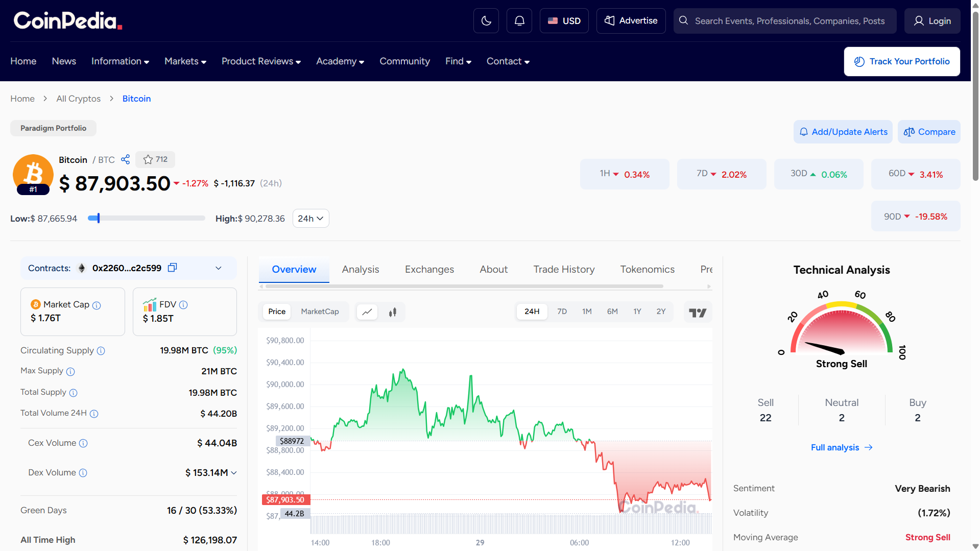Select the 1M chart timeframe
Image resolution: width=980 pixels, height=551 pixels.
[587, 312]
